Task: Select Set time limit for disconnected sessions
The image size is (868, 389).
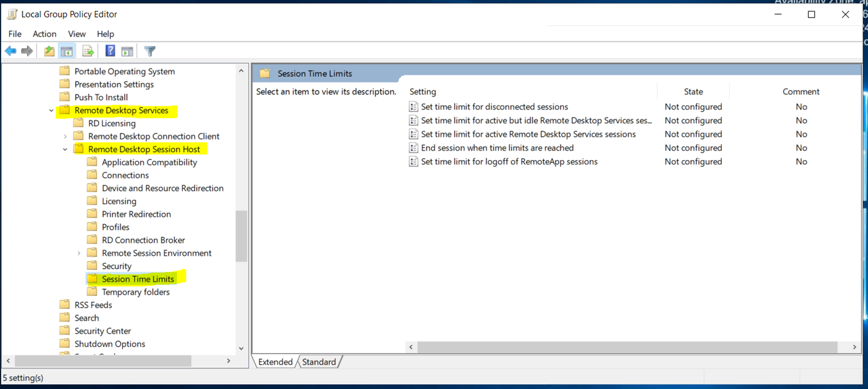Action: (x=494, y=107)
